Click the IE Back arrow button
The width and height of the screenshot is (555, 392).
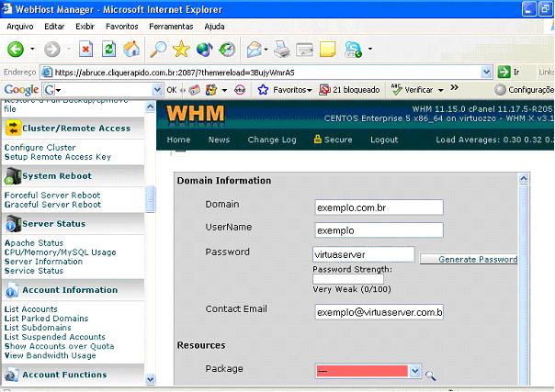(x=16, y=50)
